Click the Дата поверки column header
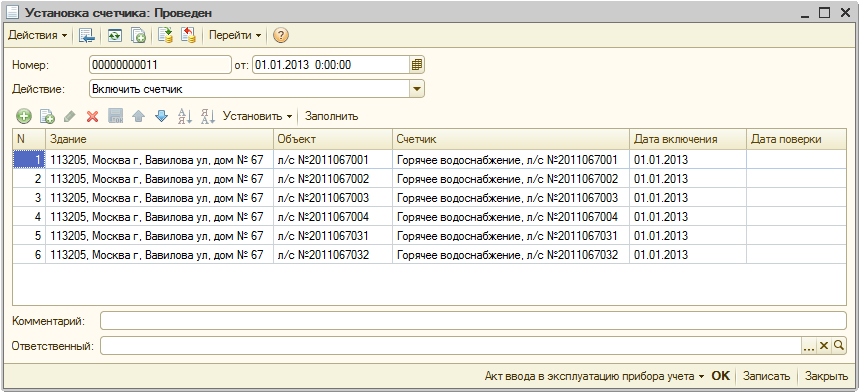 pyautogui.click(x=797, y=139)
